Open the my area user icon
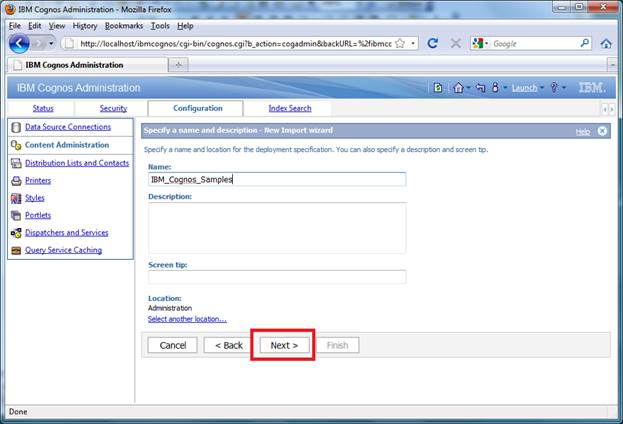The image size is (623, 424). click(495, 87)
